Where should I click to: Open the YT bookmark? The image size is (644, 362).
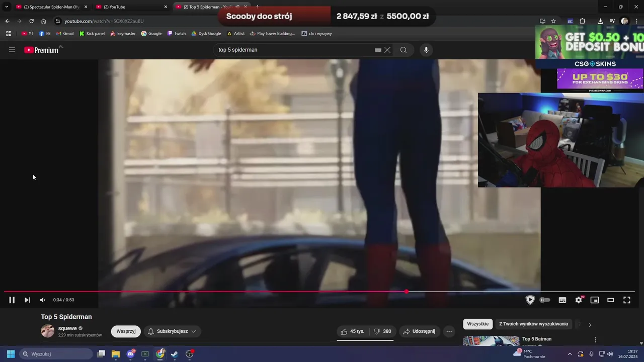27,34
